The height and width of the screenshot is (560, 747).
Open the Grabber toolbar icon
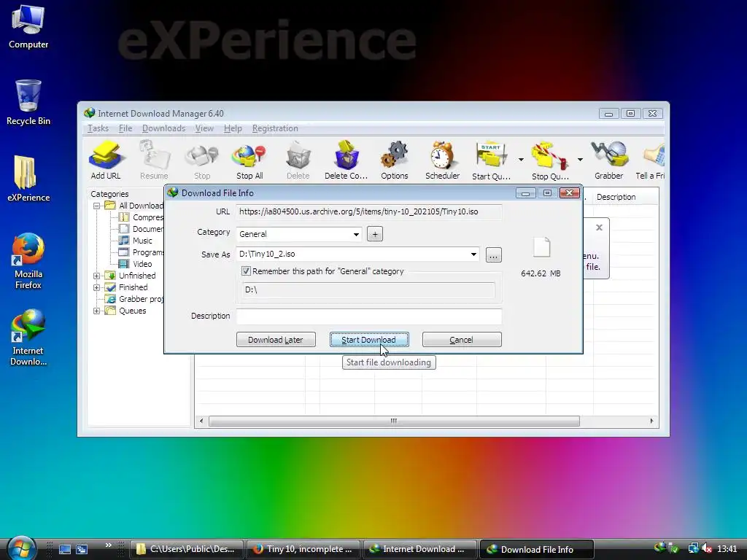(x=608, y=160)
